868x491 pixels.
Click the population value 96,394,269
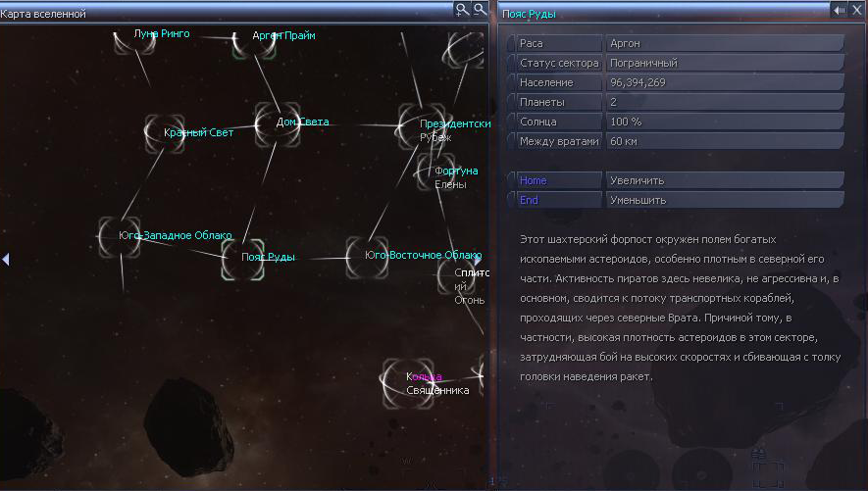pyautogui.click(x=638, y=82)
